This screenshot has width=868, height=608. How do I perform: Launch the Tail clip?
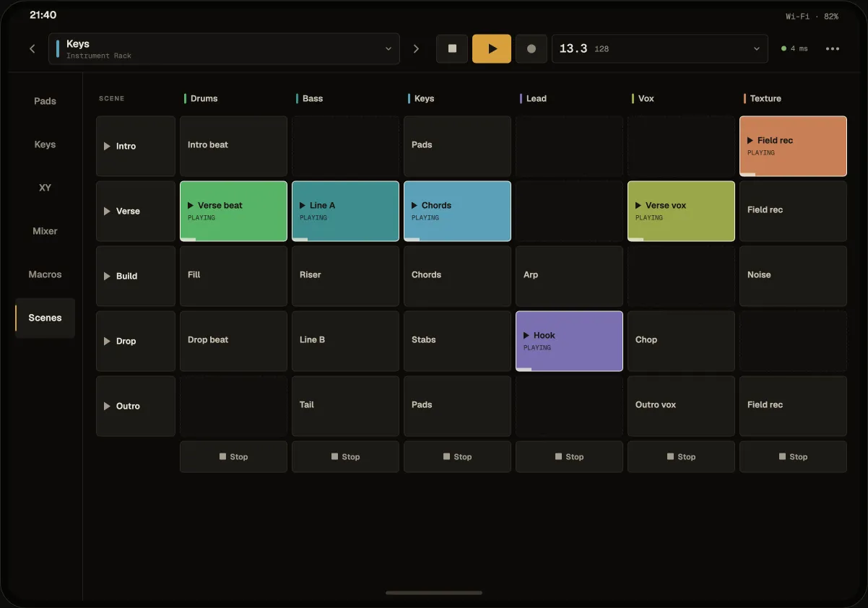[x=345, y=406]
